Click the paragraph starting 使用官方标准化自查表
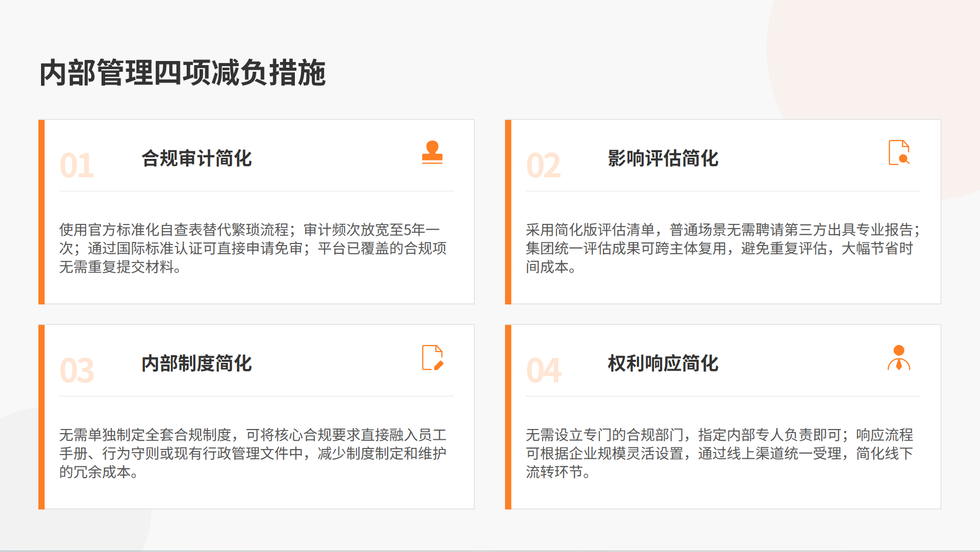 (253, 248)
